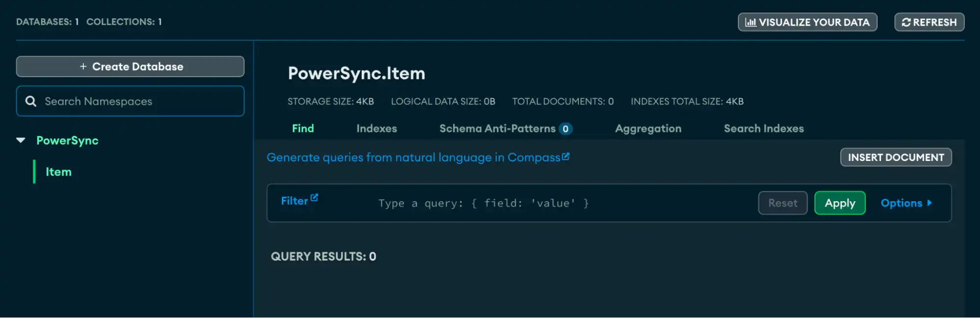
Task: Collapse the PowerSync database tree
Action: point(21,140)
